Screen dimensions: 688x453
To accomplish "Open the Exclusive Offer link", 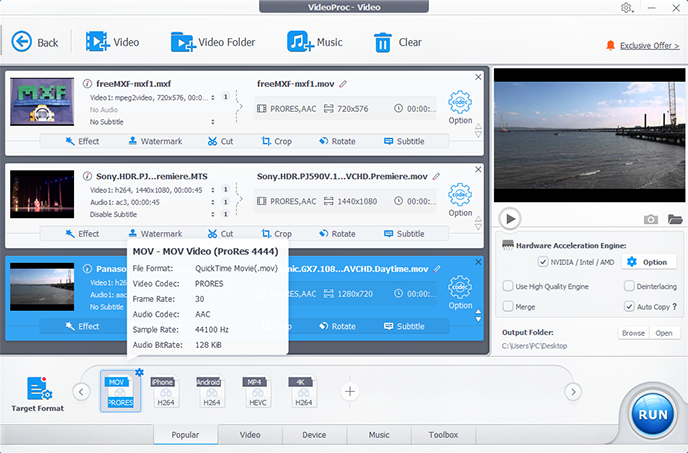I will coord(649,46).
